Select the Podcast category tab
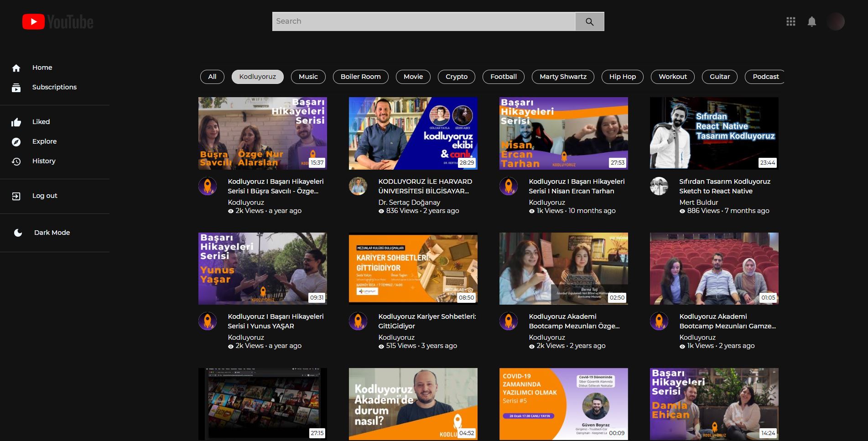868x441 pixels. coord(765,77)
